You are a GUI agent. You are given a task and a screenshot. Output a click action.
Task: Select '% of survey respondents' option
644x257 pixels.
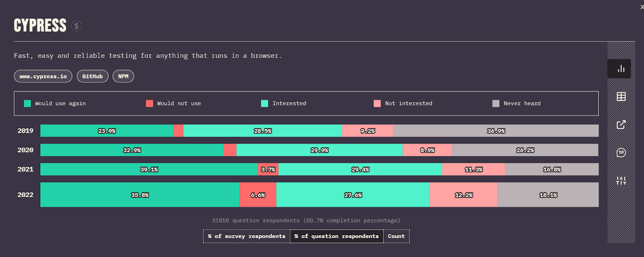pos(246,236)
